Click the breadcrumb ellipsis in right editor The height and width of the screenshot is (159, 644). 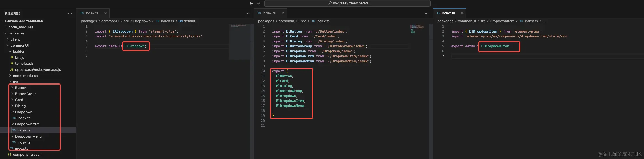point(543,21)
